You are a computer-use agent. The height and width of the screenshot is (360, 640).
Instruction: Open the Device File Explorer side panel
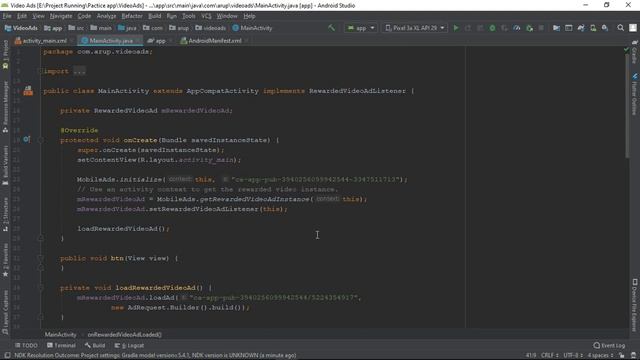click(634, 305)
